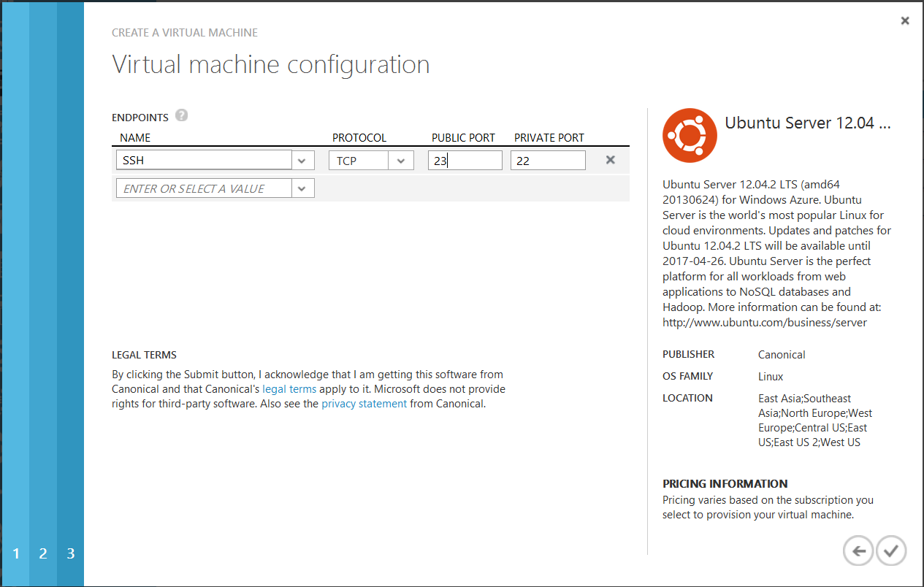Click the 'Enter or select a value' name field
Screen dimensions: 924x587
click(205, 188)
